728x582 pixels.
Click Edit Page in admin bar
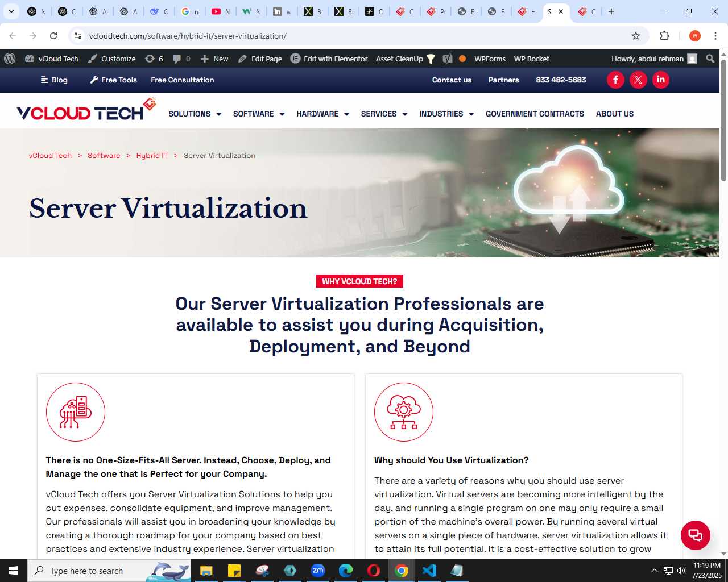tap(260, 59)
